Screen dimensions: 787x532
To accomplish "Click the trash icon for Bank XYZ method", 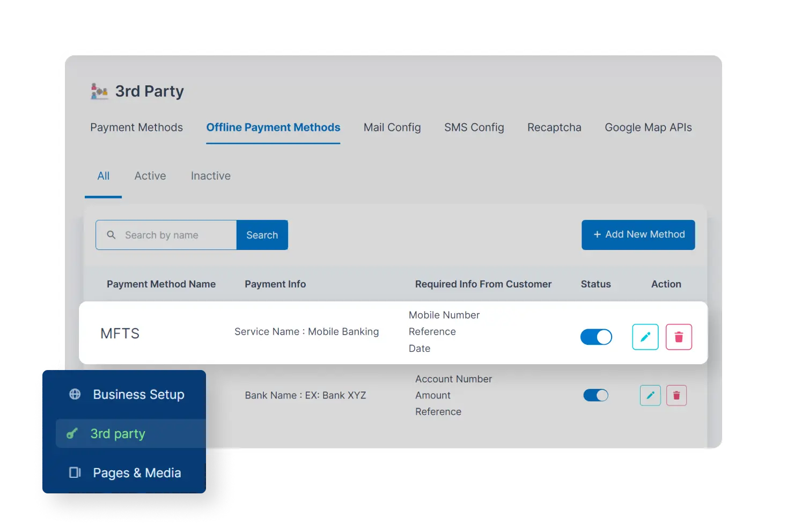I will [676, 395].
